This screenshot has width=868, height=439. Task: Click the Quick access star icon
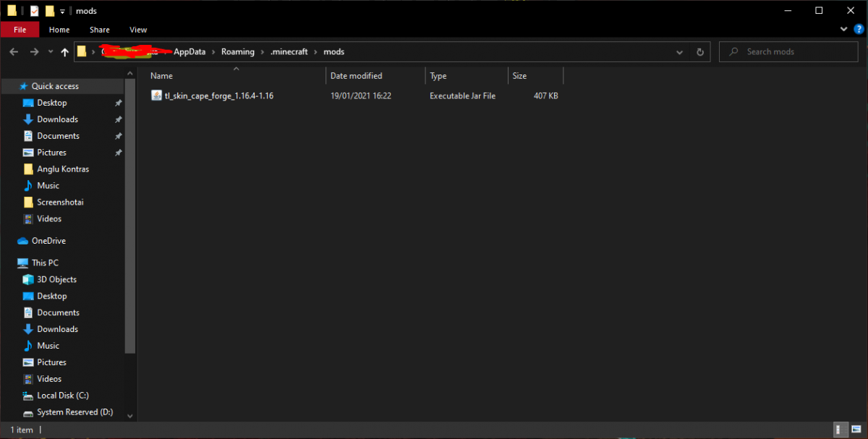click(23, 86)
